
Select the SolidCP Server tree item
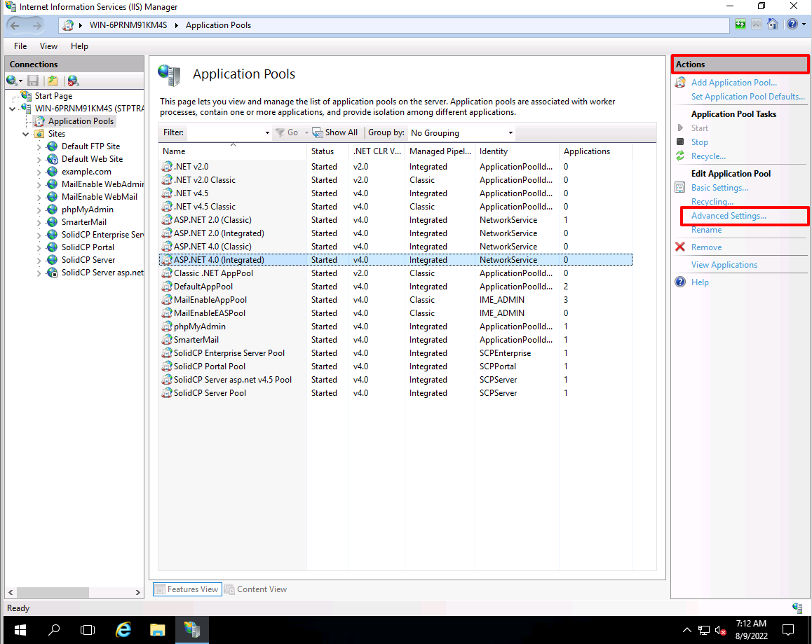point(88,260)
